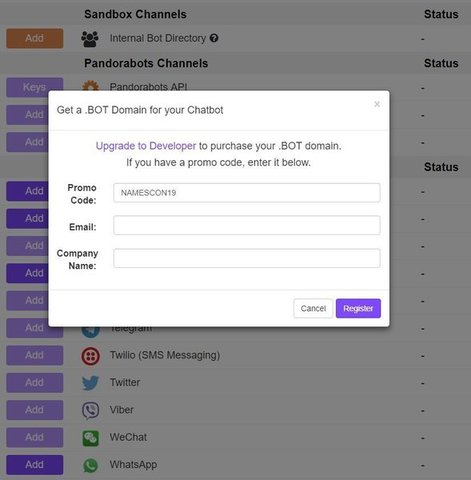Select the Company Name input field

coord(247,258)
